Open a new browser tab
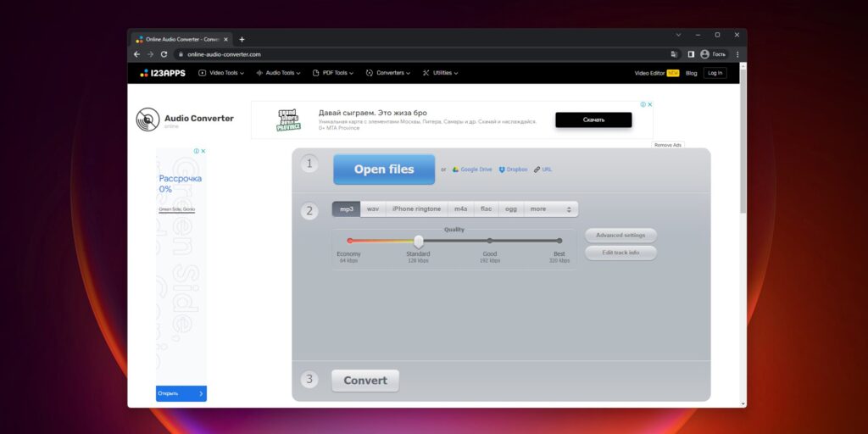This screenshot has width=868, height=434. pyautogui.click(x=242, y=39)
